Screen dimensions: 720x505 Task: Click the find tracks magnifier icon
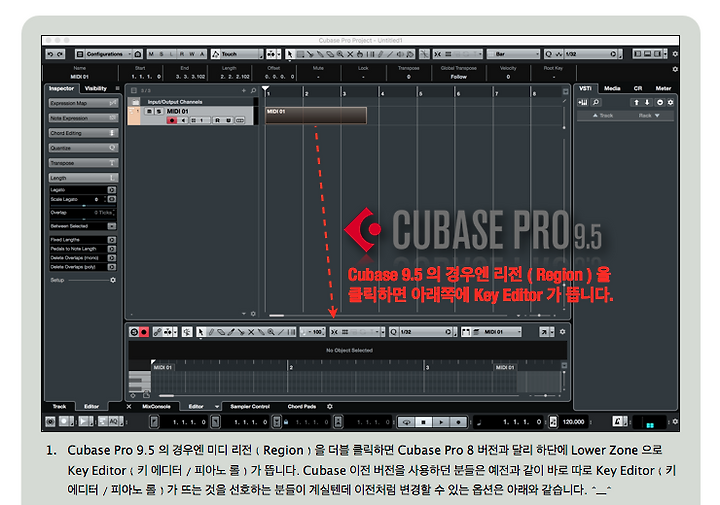click(x=253, y=91)
